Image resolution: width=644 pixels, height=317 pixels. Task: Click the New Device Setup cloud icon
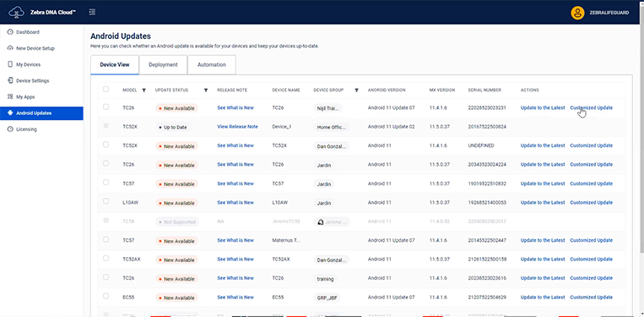click(x=10, y=48)
